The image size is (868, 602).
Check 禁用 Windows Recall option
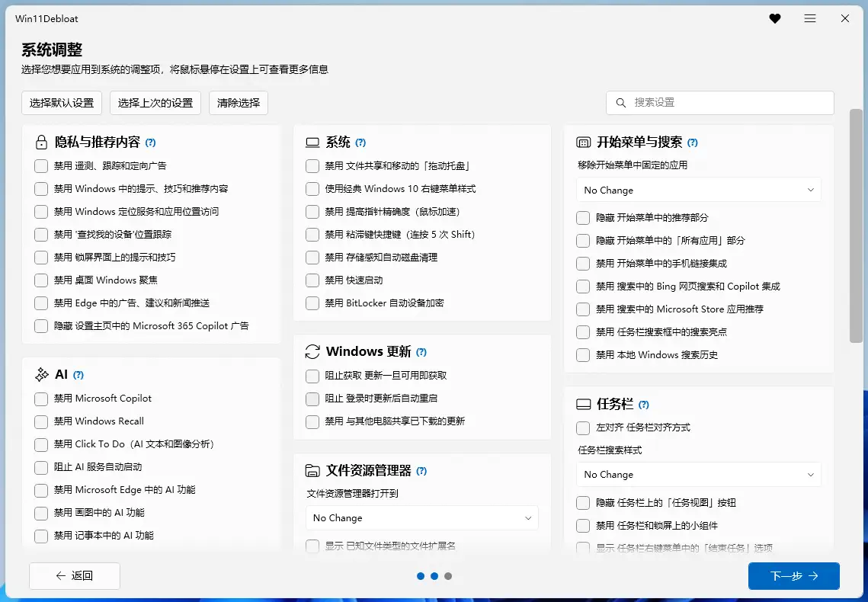point(41,421)
